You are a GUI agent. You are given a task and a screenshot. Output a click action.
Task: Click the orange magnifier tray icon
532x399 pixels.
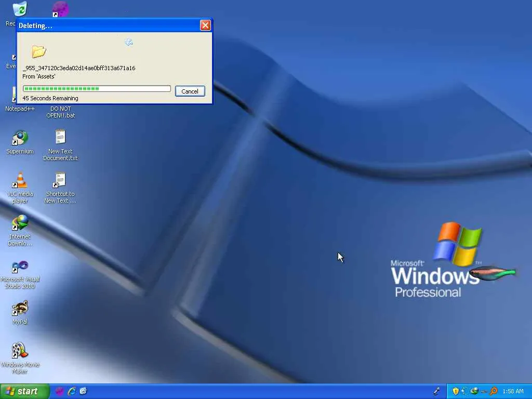494,391
